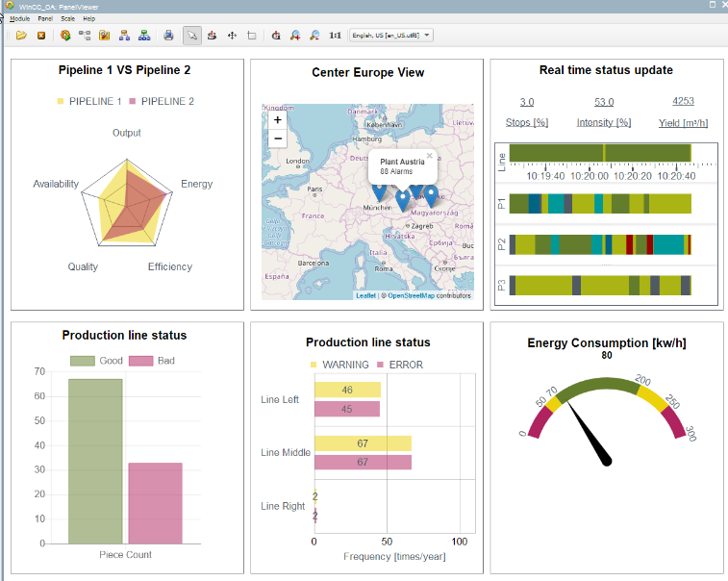Click the map zoom in plus button
The height and width of the screenshot is (581, 728).
278,120
